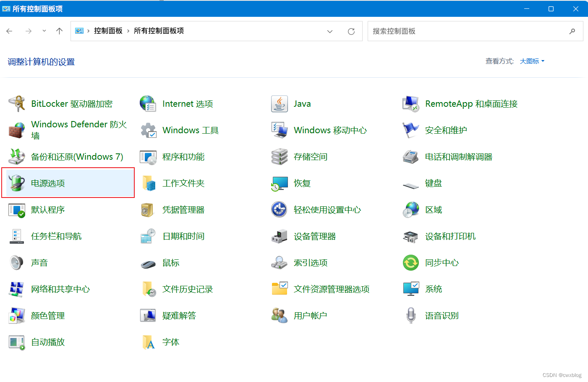This screenshot has width=588, height=382.
Task: Open the 备份和还原 icon
Action: tap(17, 157)
